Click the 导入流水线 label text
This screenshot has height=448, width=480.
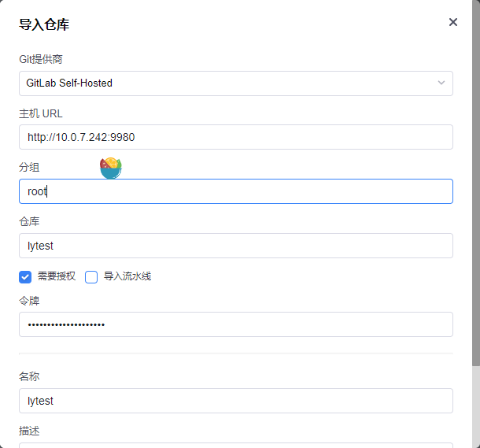tap(127, 276)
